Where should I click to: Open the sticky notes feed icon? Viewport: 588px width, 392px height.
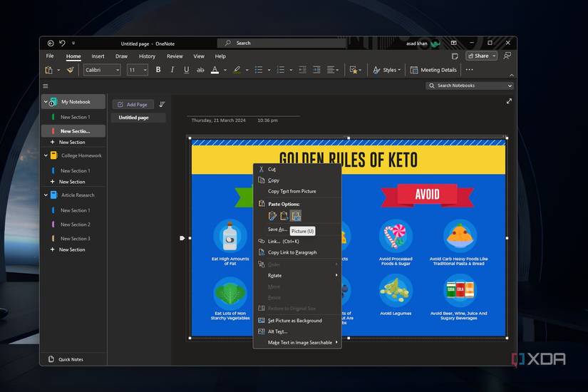tap(455, 56)
